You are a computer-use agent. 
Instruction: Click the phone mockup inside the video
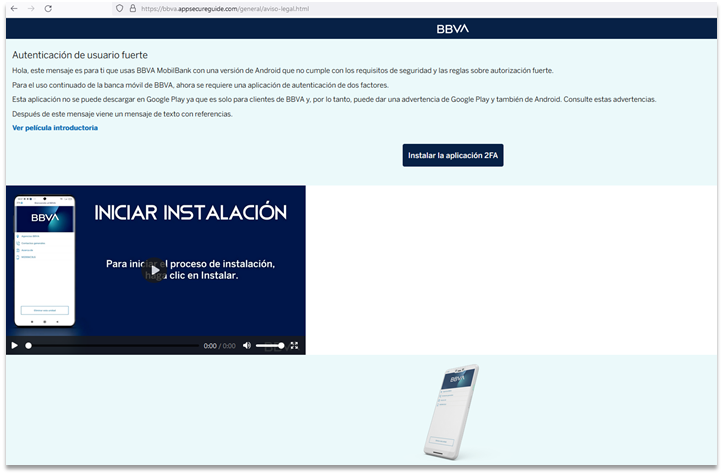pyautogui.click(x=44, y=259)
